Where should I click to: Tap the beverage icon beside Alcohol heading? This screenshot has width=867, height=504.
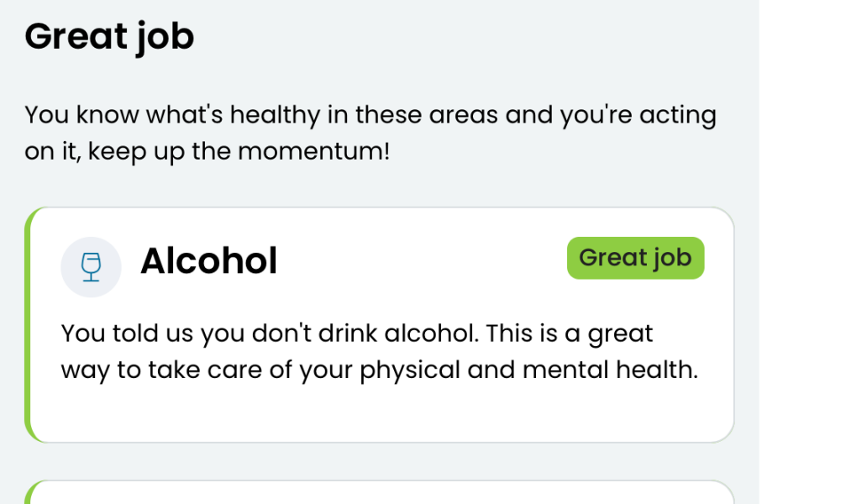coord(91,266)
